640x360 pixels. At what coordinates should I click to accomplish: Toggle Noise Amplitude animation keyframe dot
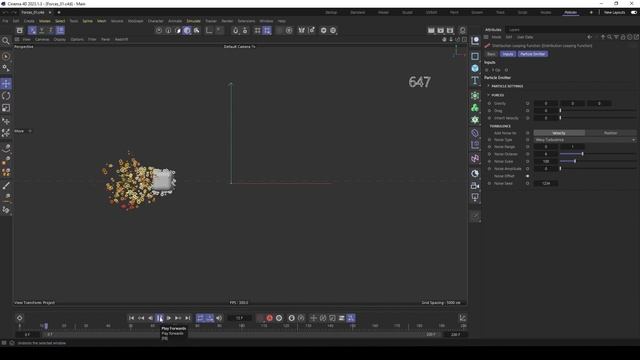click(489, 169)
